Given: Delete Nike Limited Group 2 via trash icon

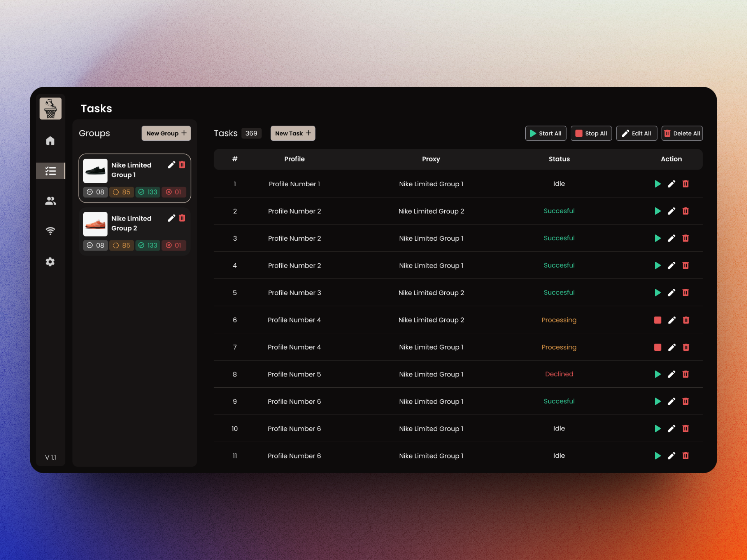Looking at the screenshot, I should (182, 218).
